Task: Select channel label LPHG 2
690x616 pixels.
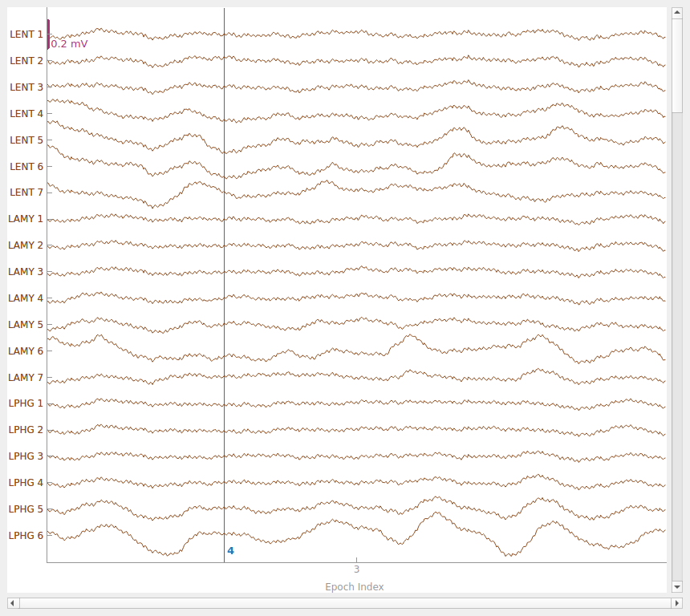Action: (26, 429)
